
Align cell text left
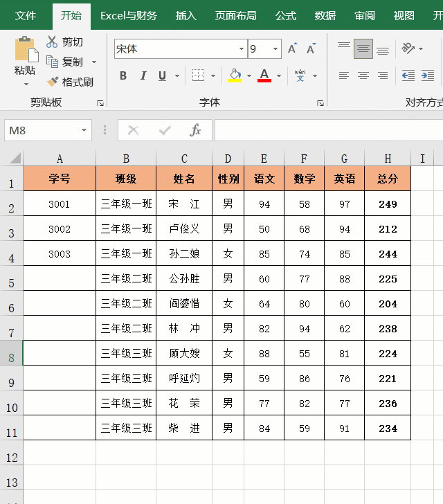click(x=343, y=75)
